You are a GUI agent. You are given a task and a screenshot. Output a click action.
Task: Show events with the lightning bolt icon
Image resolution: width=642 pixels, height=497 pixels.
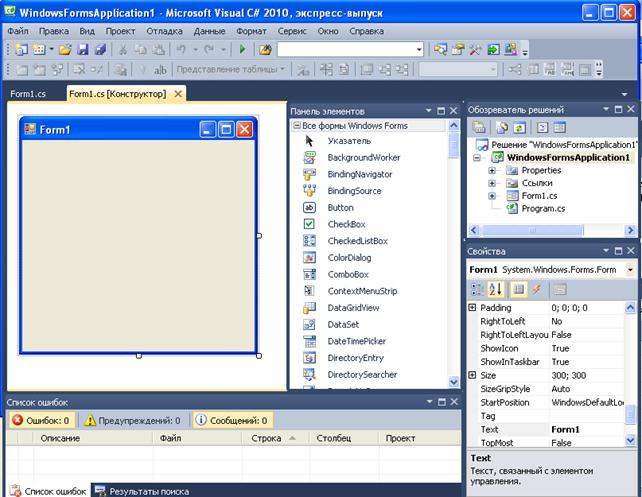click(x=536, y=289)
